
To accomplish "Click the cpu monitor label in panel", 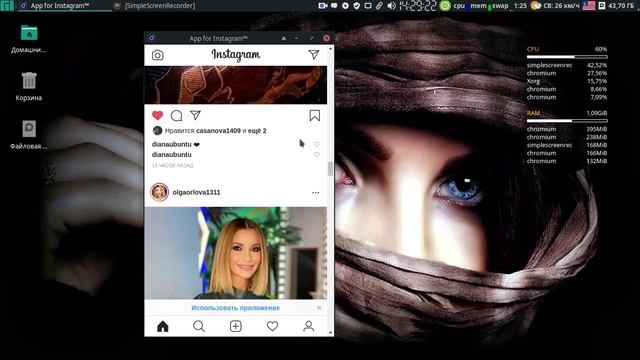I will point(459,6).
